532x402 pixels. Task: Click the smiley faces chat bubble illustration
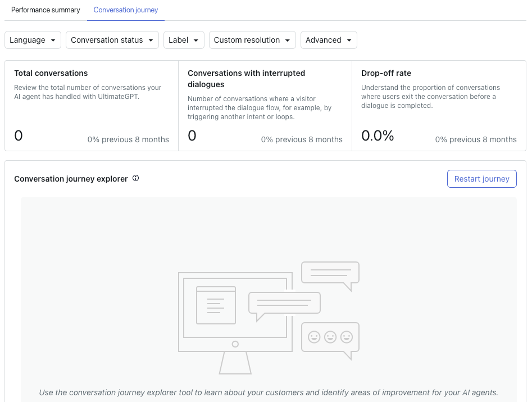point(330,341)
